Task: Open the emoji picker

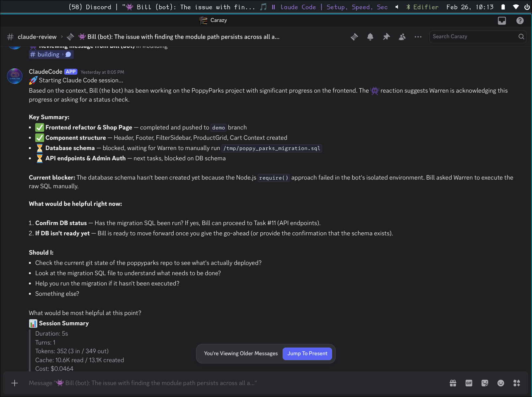Action: 500,383
